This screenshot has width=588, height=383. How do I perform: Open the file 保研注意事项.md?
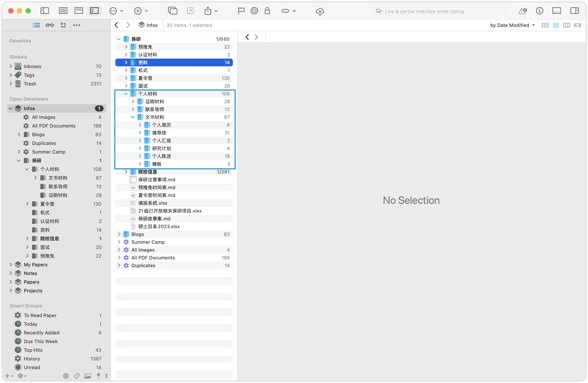[x=157, y=180]
